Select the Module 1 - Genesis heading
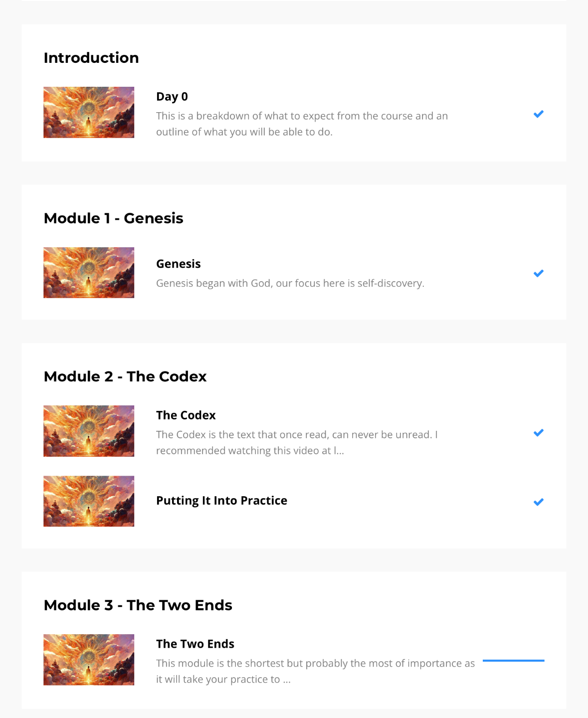This screenshot has width=588, height=718. pos(114,218)
